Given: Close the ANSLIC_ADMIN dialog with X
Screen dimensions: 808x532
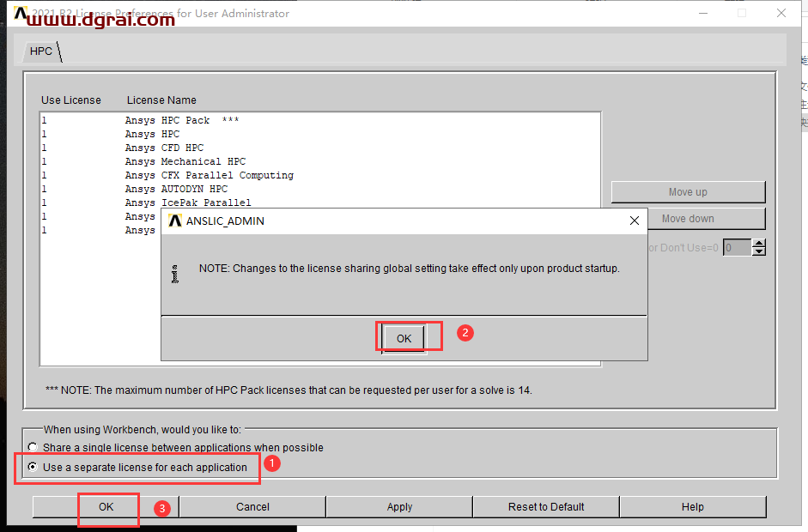Looking at the screenshot, I should point(635,221).
